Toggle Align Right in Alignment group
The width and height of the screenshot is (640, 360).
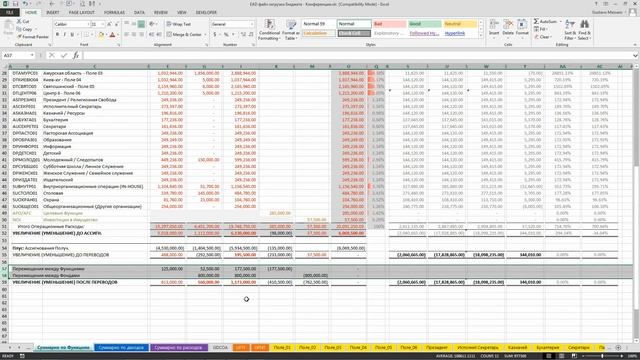tap(141, 35)
